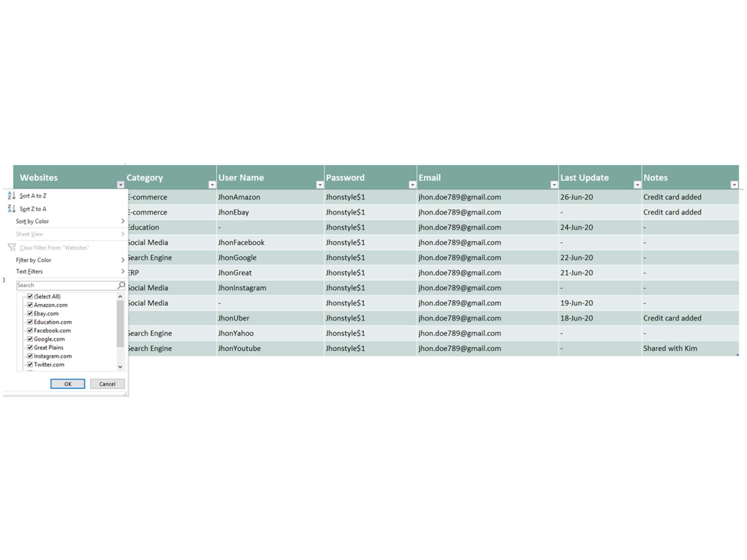Select the Education category cell

tap(172, 227)
